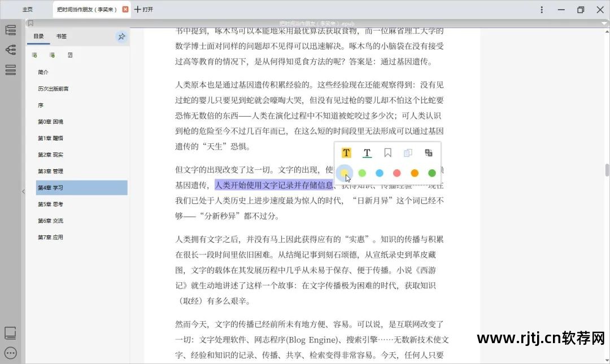Pick the blue highlight color

[380, 173]
